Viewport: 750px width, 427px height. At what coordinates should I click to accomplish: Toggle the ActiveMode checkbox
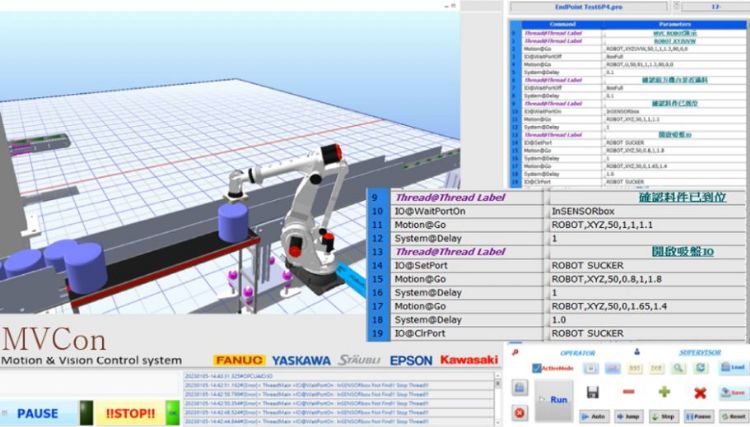coord(537,368)
